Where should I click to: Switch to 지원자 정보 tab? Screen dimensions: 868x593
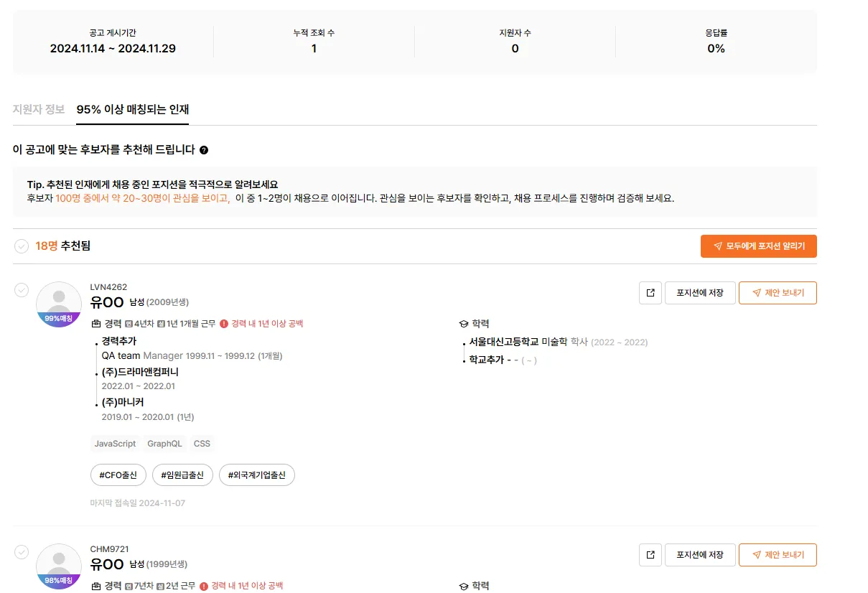39,110
